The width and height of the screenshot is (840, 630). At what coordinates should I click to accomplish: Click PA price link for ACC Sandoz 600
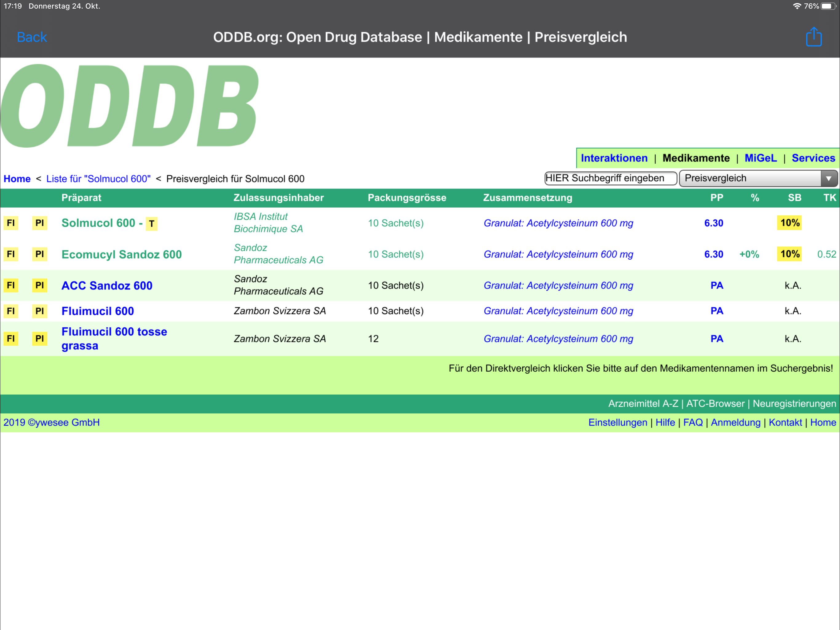click(717, 285)
